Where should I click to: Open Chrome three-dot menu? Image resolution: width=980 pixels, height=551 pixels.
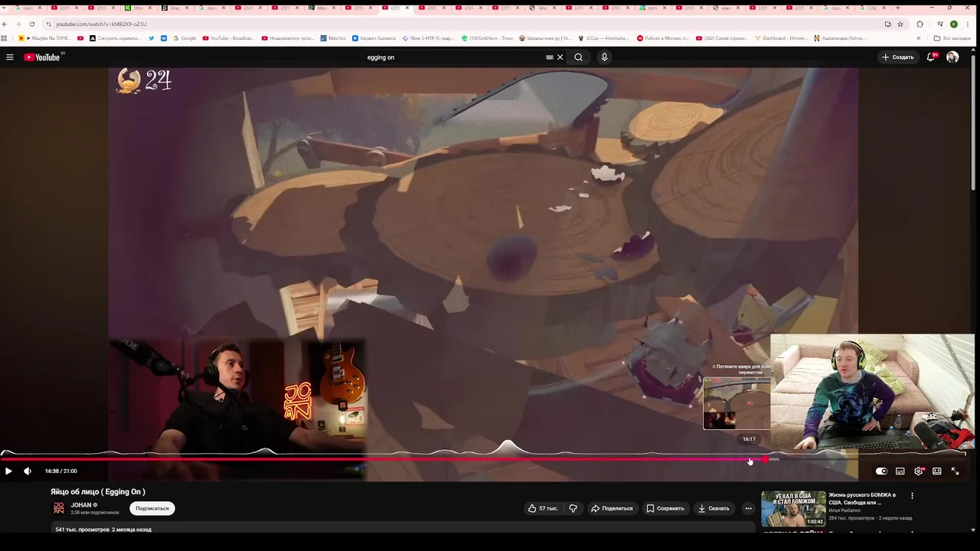[x=966, y=24]
